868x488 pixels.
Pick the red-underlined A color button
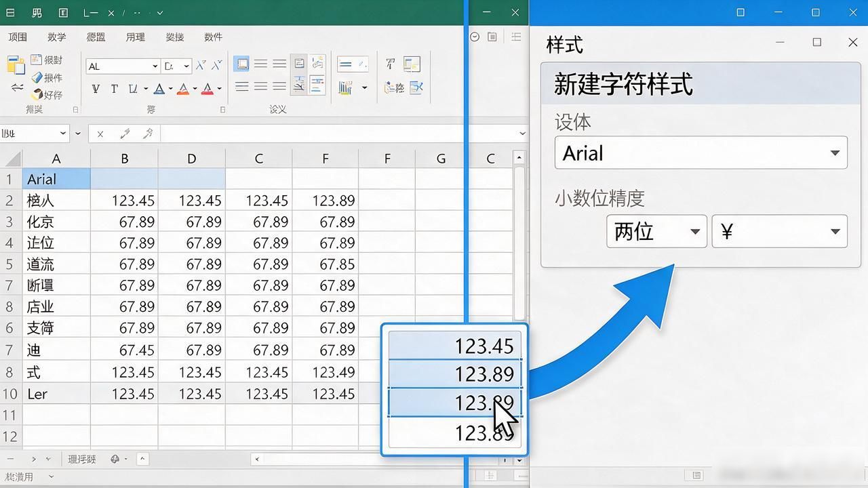click(208, 89)
